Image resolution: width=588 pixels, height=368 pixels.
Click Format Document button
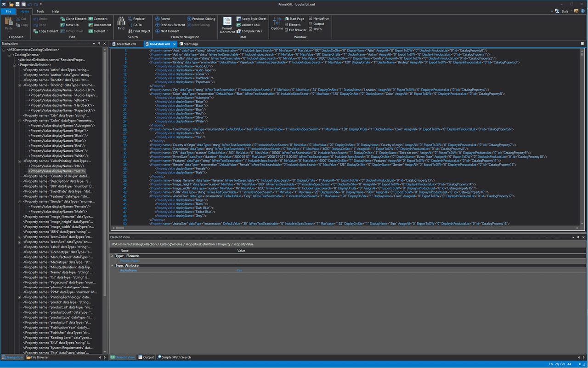227,25
